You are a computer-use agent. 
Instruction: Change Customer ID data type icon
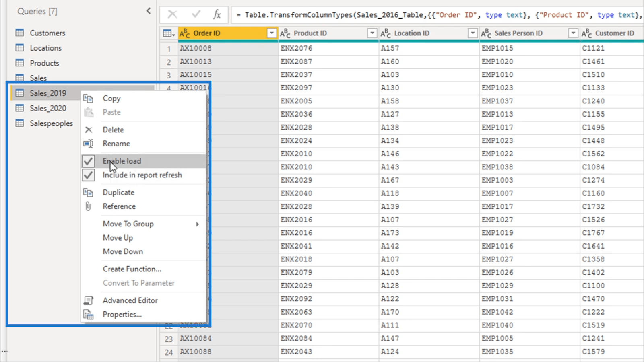(x=587, y=33)
